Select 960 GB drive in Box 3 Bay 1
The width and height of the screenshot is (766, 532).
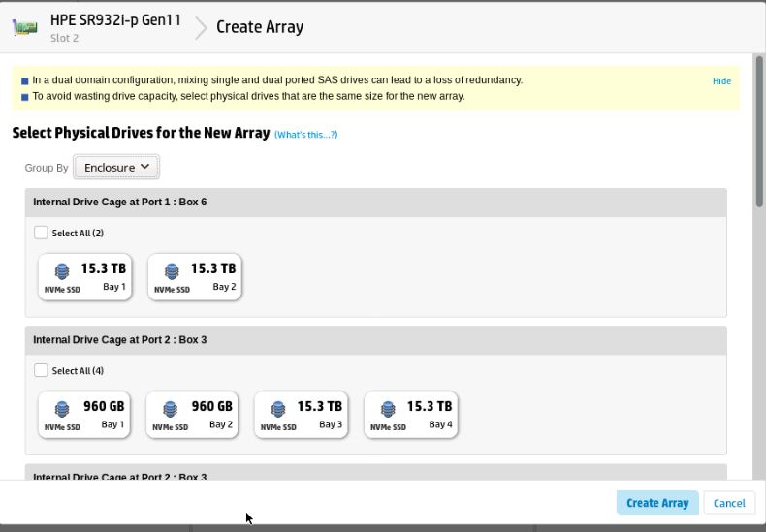pos(84,415)
